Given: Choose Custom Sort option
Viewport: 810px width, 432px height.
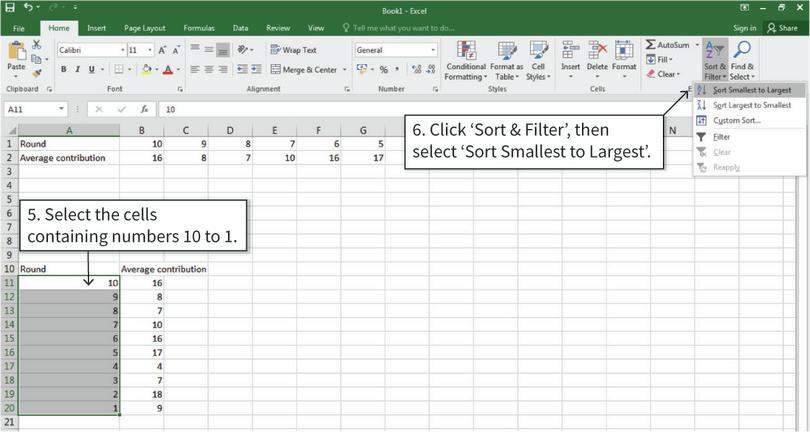Looking at the screenshot, I should pyautogui.click(x=749, y=120).
